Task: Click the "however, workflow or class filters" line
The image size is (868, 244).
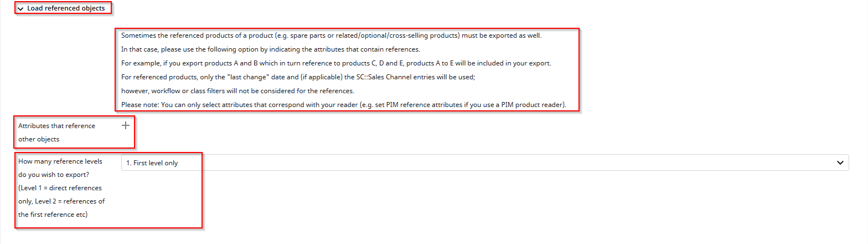Action: click(x=237, y=91)
